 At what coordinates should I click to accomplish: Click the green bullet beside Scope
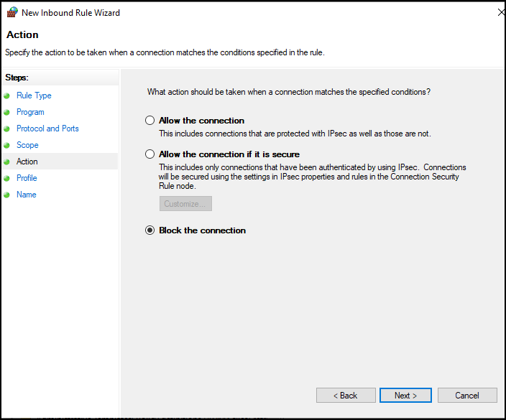pos(6,145)
